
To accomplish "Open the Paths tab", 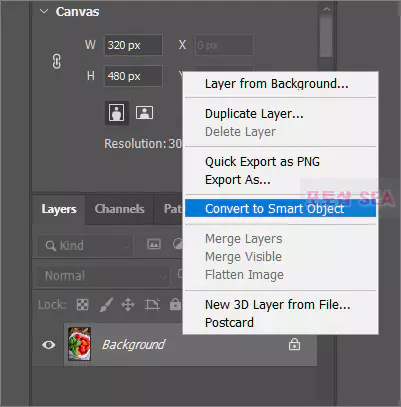I will pos(168,209).
